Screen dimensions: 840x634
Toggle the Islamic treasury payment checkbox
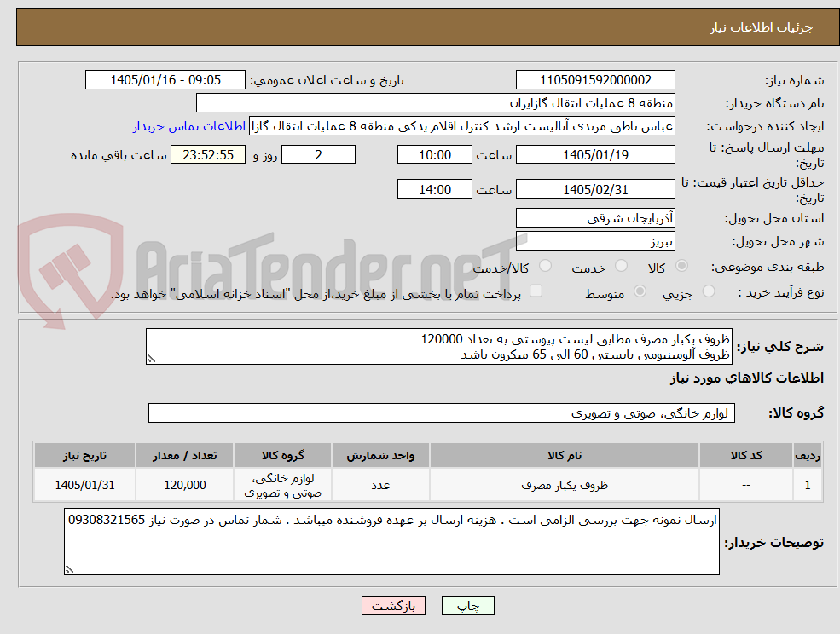[536, 291]
